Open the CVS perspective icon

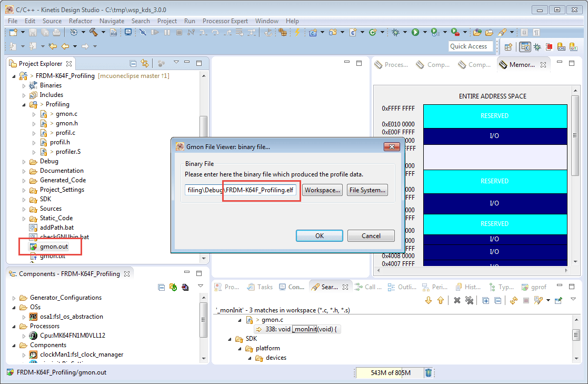[x=561, y=47]
